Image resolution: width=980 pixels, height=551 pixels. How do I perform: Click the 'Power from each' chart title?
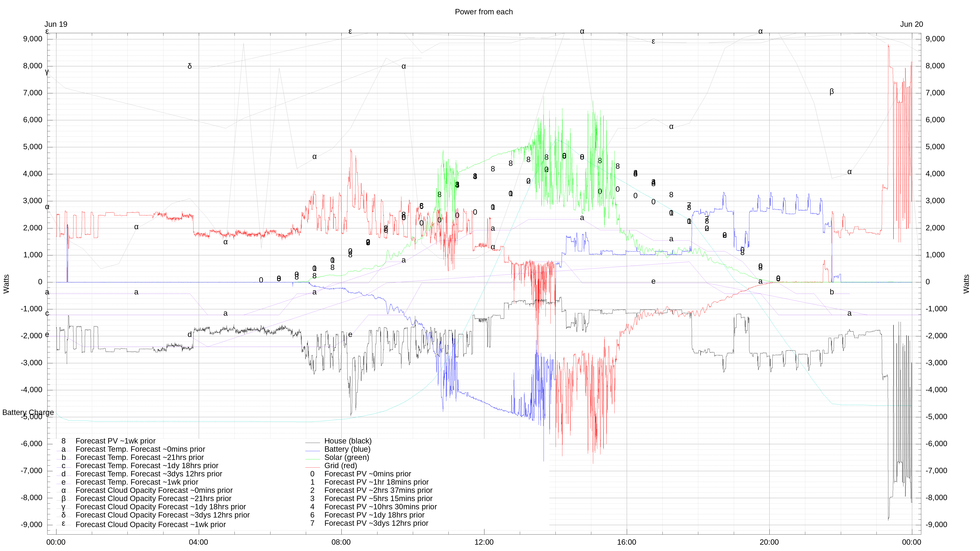(x=483, y=12)
